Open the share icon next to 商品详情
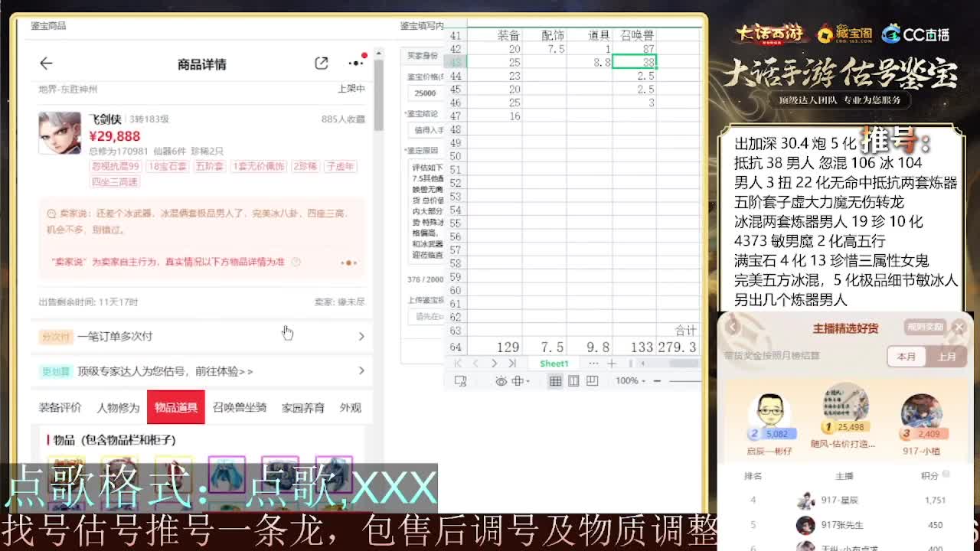The width and height of the screenshot is (980, 551). 320,64
